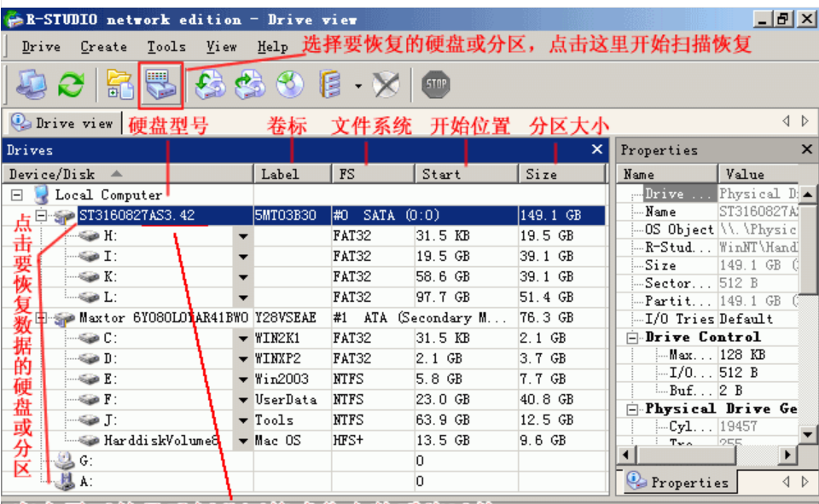Select the G: optical drive row
Image resolution: width=819 pixels, height=504 pixels.
point(304,461)
